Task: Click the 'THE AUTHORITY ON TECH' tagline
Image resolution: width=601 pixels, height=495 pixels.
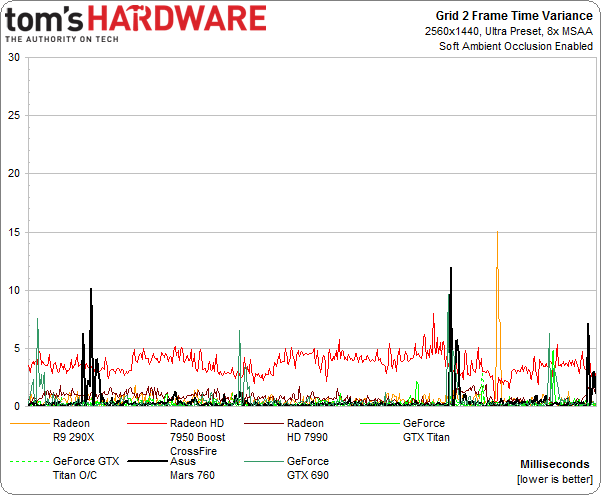Action: point(62,39)
